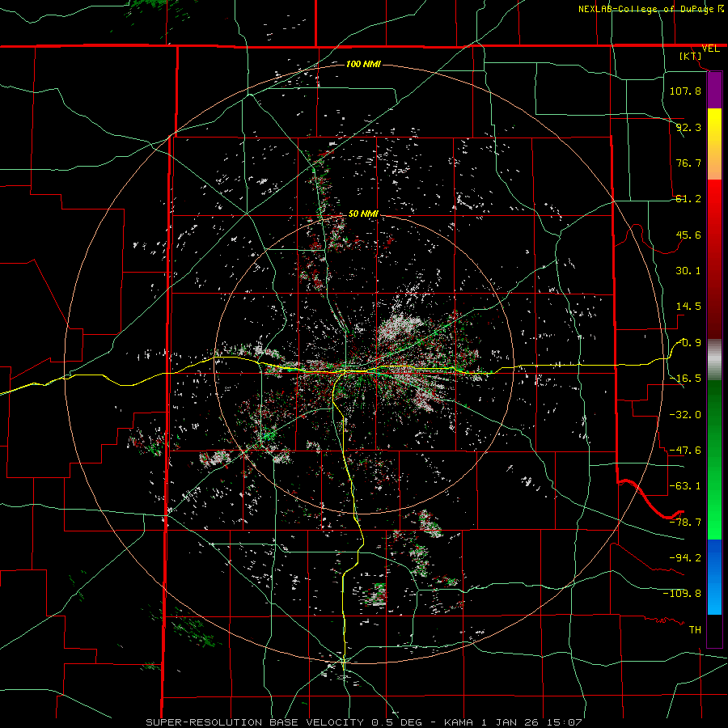Click the 50 NMI range ring label
728x728 pixels.
point(363,214)
